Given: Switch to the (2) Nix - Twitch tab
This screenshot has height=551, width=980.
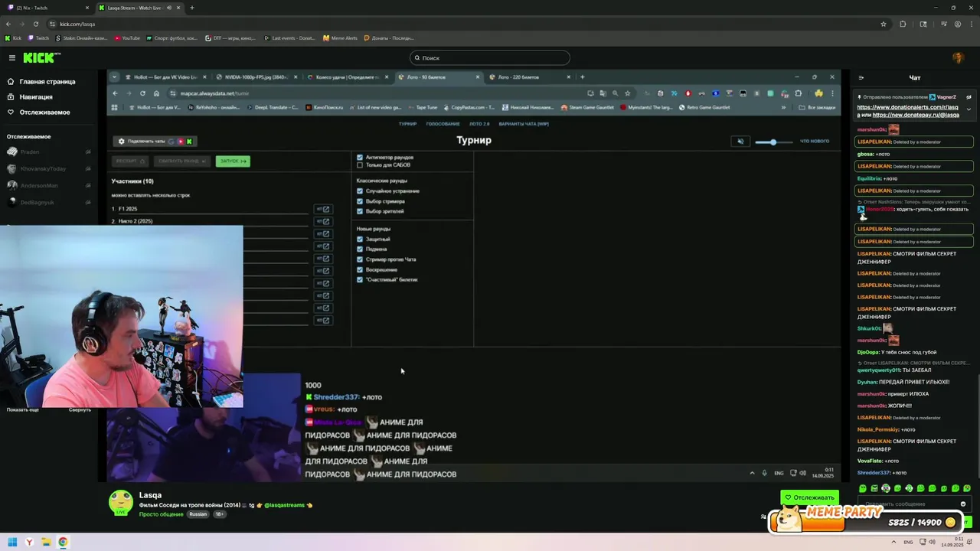Looking at the screenshot, I should [46, 8].
